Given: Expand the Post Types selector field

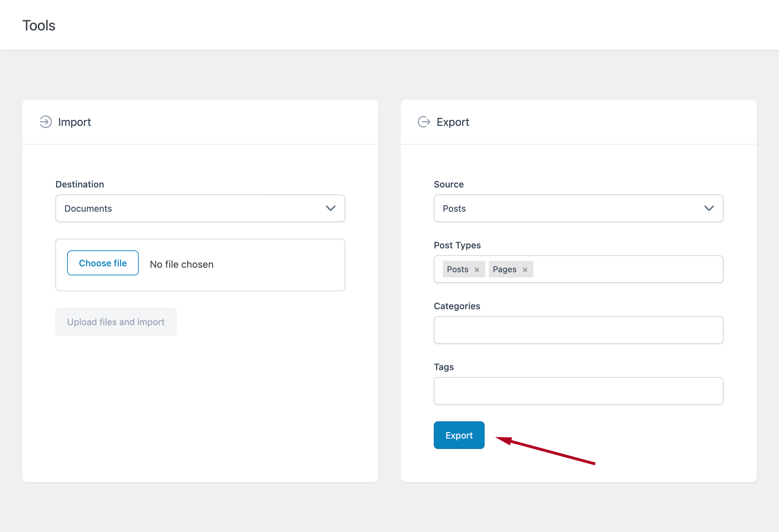Looking at the screenshot, I should coord(623,269).
